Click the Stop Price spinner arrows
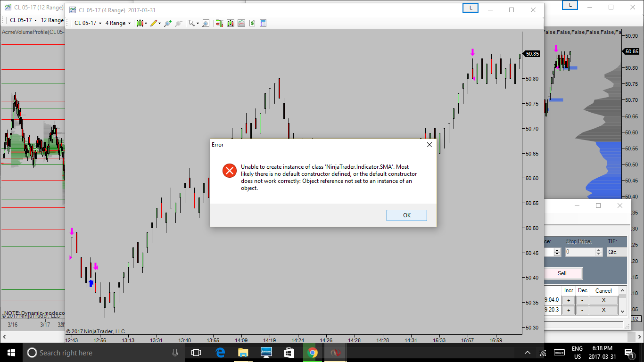The image size is (644, 362). coord(599,252)
